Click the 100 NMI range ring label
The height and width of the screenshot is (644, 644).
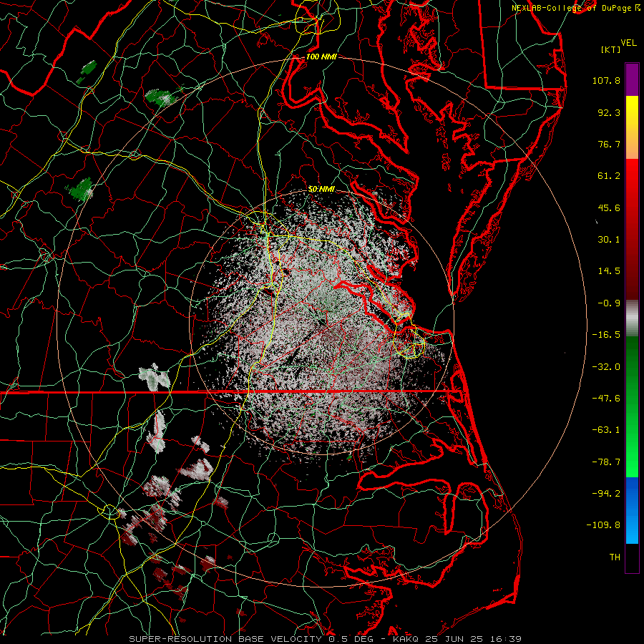coord(321,57)
